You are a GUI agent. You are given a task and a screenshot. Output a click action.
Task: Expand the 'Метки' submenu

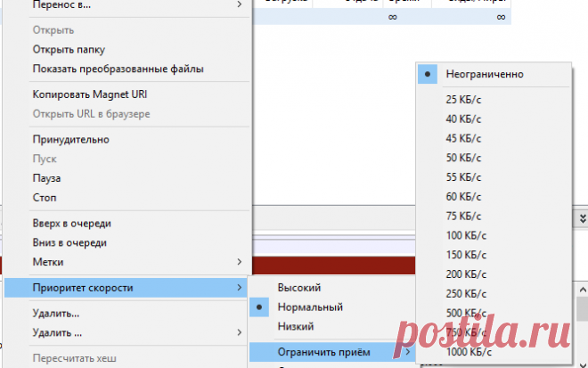127,262
